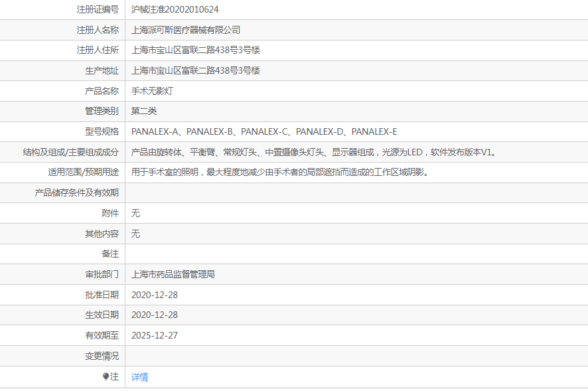Click the 注册人名称 label

pyautogui.click(x=98, y=30)
